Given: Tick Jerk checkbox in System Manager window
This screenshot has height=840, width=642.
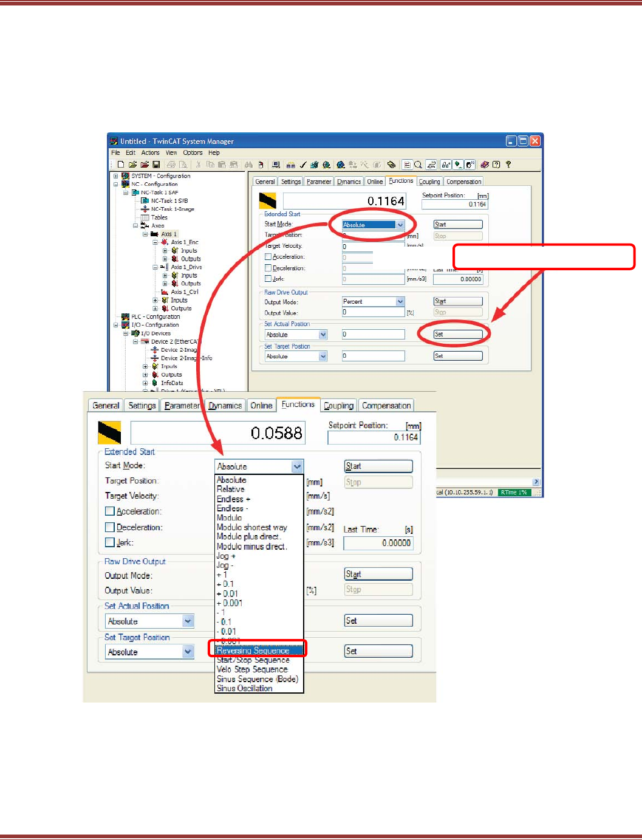Looking at the screenshot, I should (268, 279).
